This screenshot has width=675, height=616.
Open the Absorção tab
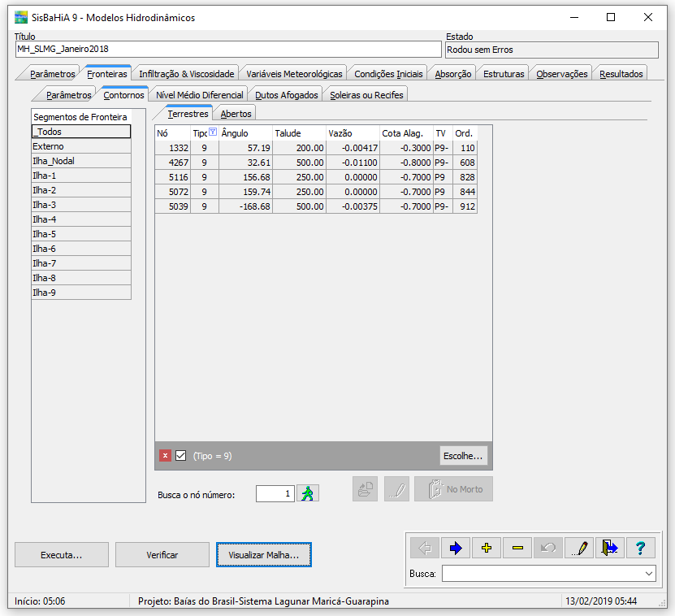(x=453, y=74)
